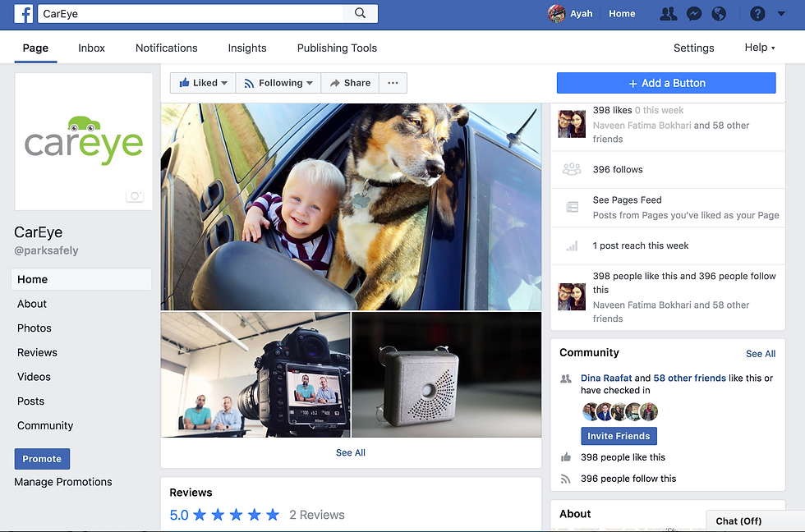Click See All in Community section
This screenshot has height=532, width=805.
(761, 354)
